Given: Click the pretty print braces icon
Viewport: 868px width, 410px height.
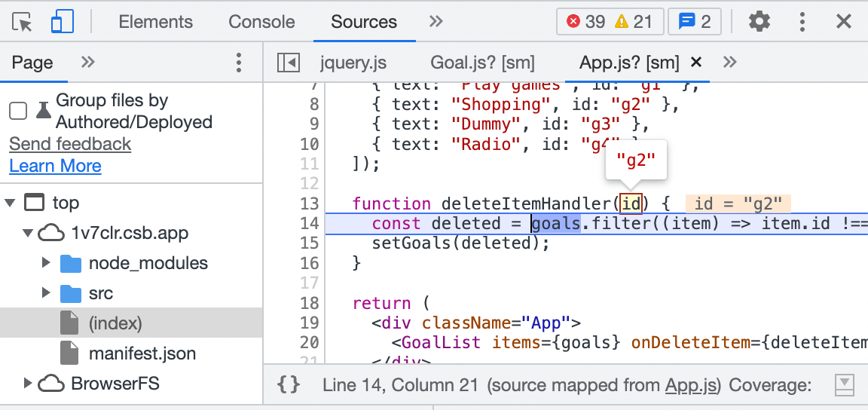Looking at the screenshot, I should (289, 384).
